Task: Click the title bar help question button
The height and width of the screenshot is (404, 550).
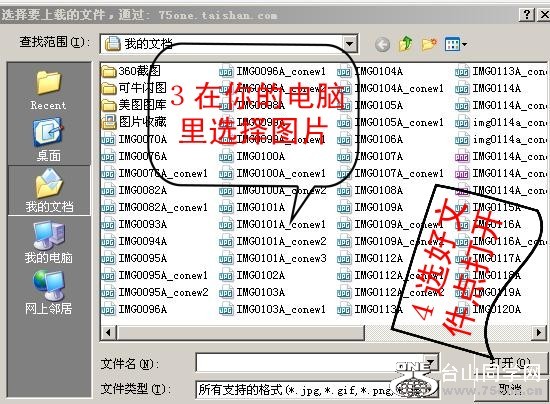Action: tap(526, 15)
